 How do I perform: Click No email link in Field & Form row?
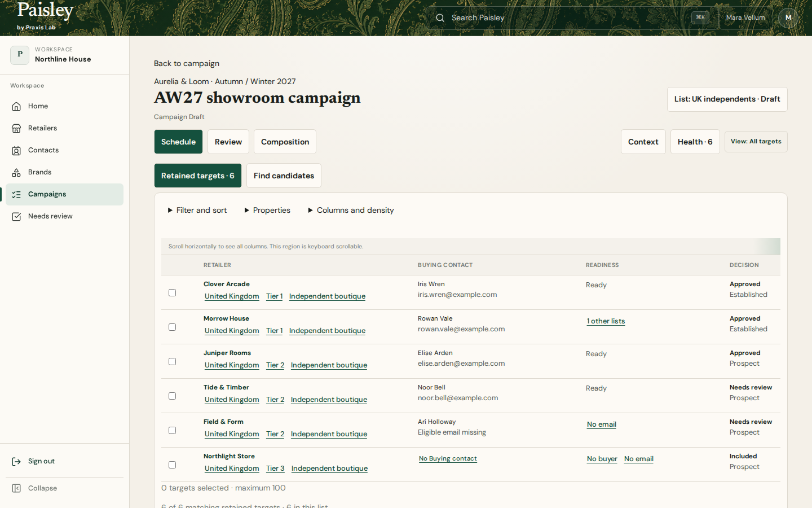coord(601,424)
